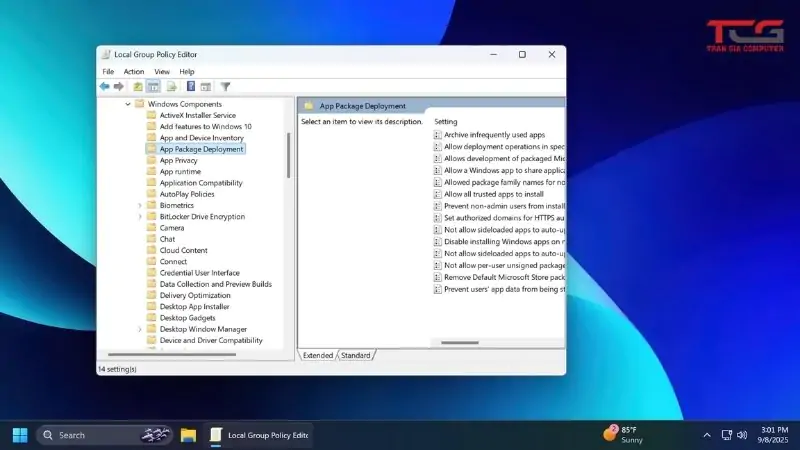Click Local Group Policy Editor taskbar button
800x450 pixels.
point(259,435)
